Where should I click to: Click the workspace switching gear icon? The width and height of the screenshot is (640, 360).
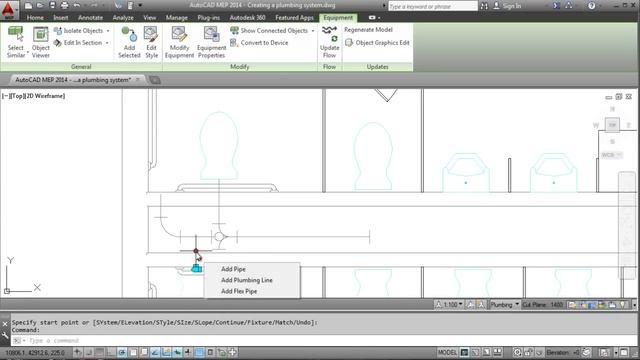coord(517,352)
